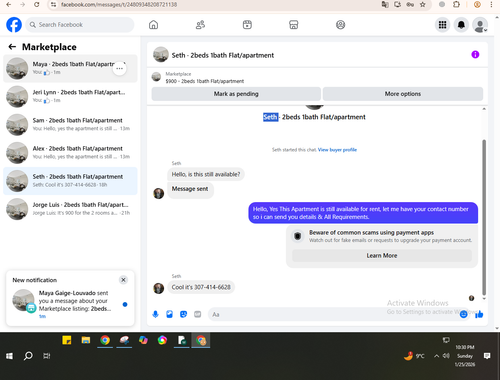Screen dimensions: 500x380
Task: Go to Facebook home via logo
Action: click(x=14, y=25)
